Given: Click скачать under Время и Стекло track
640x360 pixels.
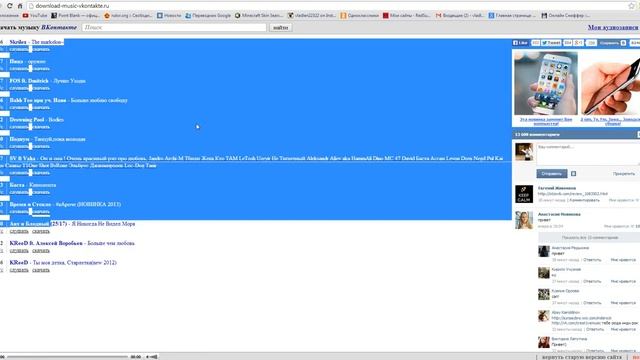Looking at the screenshot, I should (x=41, y=211).
